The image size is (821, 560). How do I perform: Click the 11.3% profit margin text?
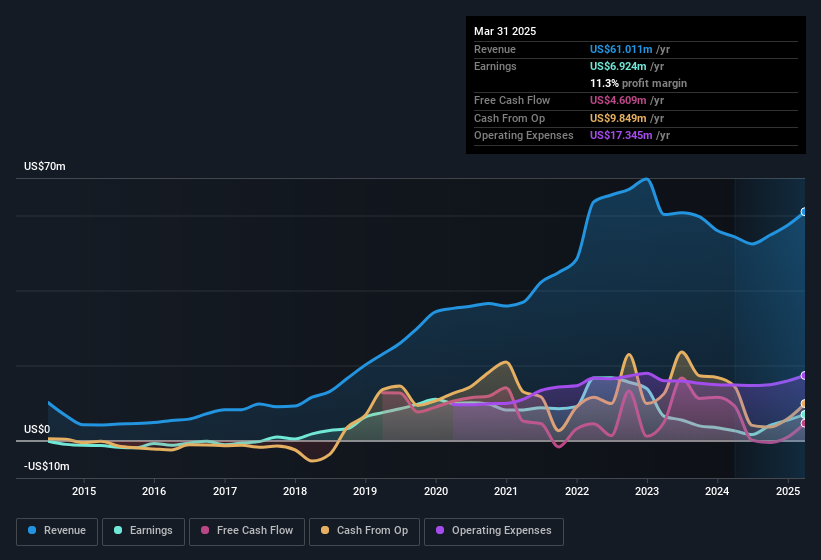pyautogui.click(x=638, y=83)
